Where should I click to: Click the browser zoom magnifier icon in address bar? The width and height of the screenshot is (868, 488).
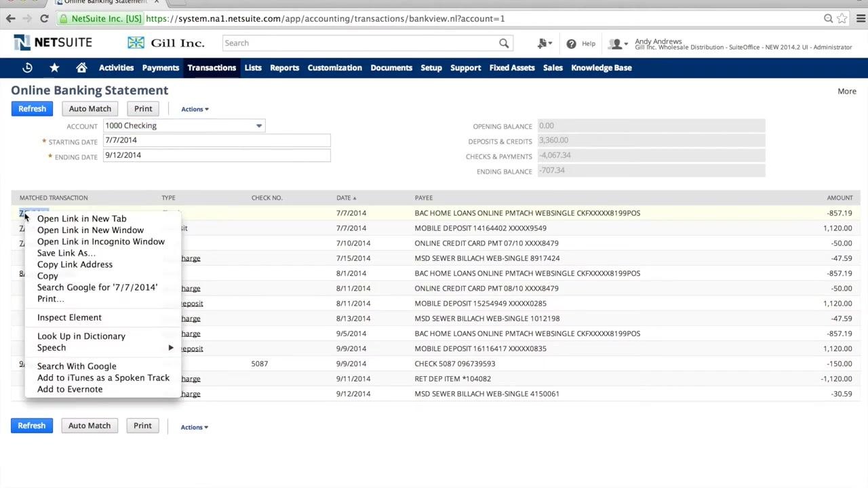point(828,18)
